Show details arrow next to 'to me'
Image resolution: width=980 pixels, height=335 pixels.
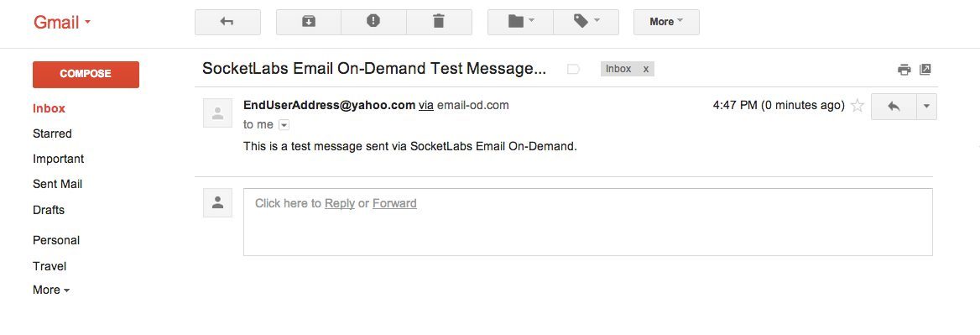tap(284, 125)
